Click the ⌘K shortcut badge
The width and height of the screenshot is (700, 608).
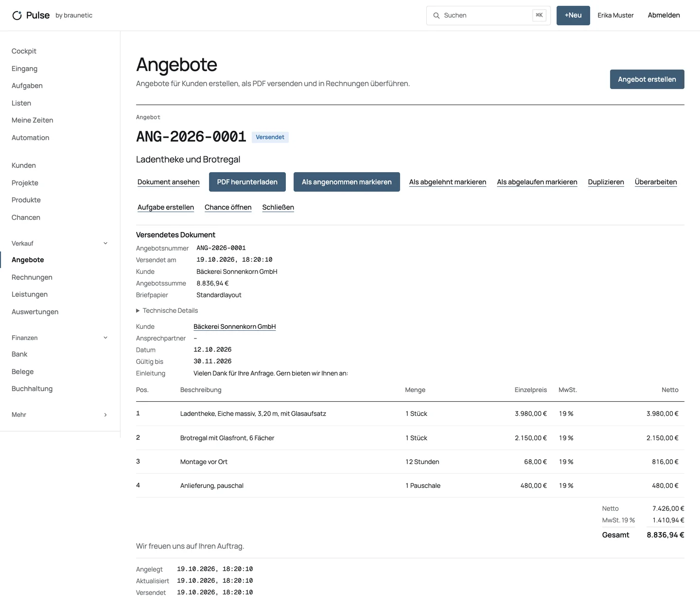(x=539, y=16)
